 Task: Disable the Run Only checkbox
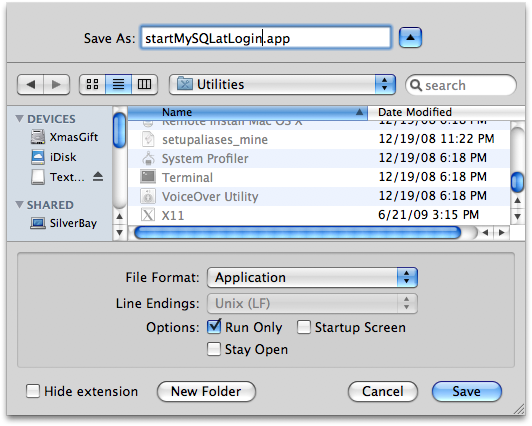tap(214, 327)
